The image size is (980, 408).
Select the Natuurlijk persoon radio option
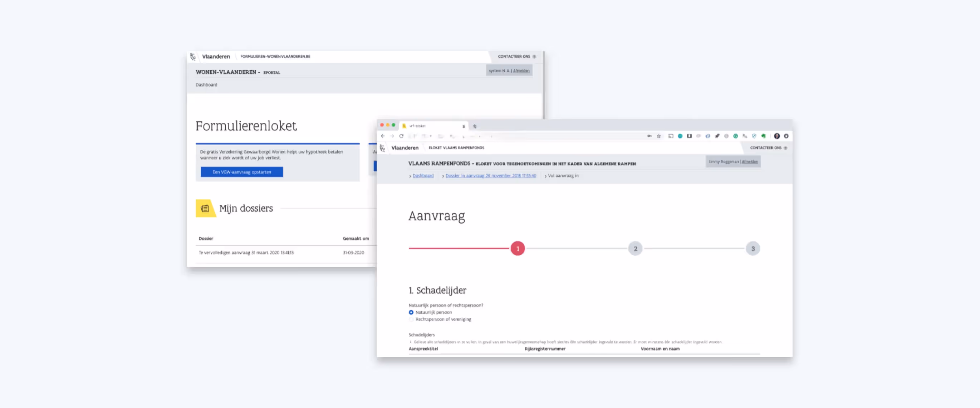click(411, 312)
